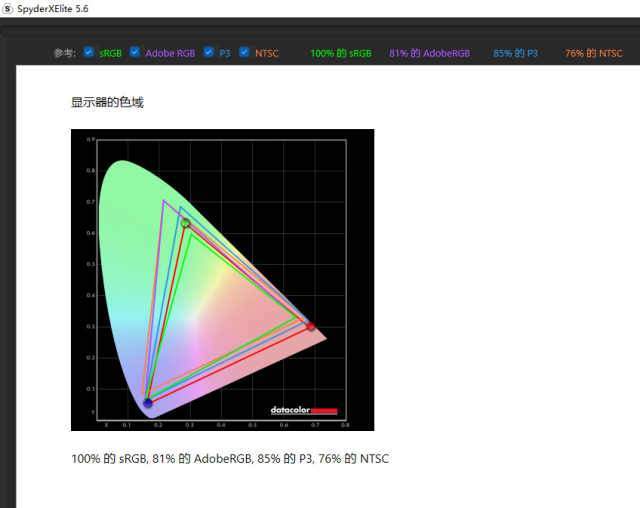Toggle the Adobe RGB reference checkbox
Viewport: 640px width, 508px height.
pyautogui.click(x=135, y=52)
